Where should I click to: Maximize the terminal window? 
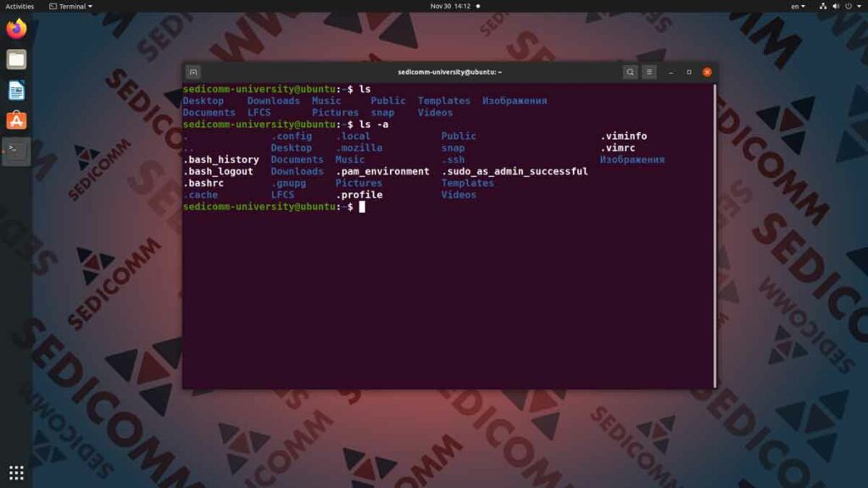pos(688,72)
